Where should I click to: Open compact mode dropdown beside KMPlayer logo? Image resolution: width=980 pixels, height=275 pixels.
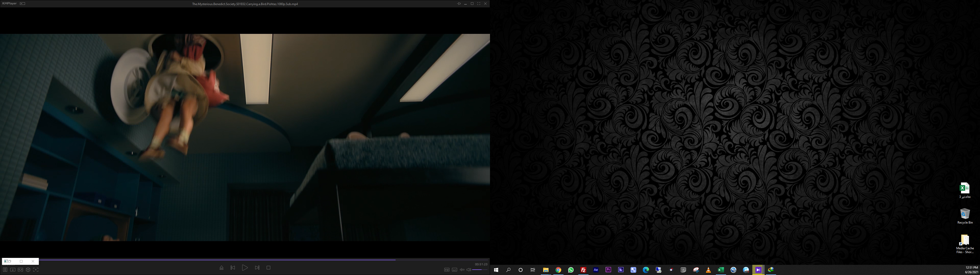coord(22,3)
